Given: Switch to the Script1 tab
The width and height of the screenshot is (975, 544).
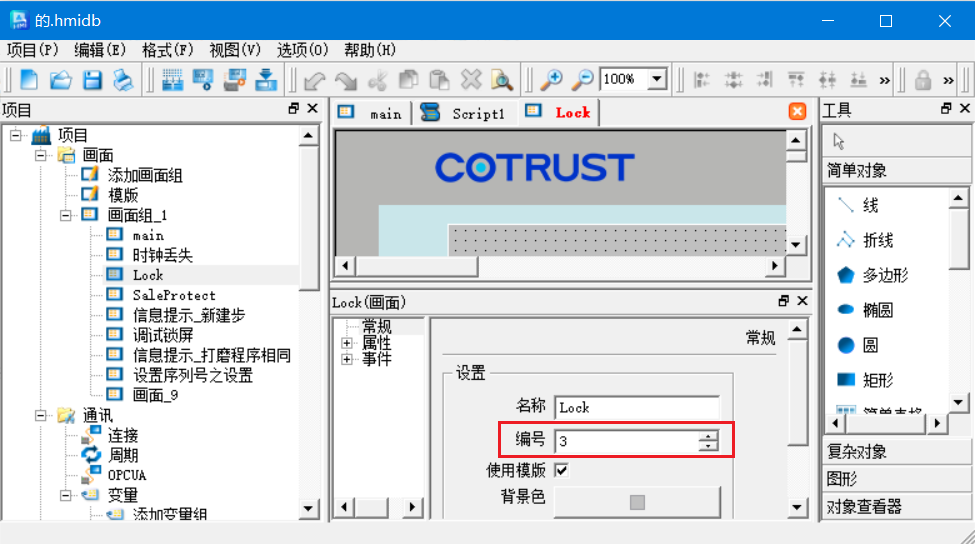Looking at the screenshot, I should coord(463,113).
